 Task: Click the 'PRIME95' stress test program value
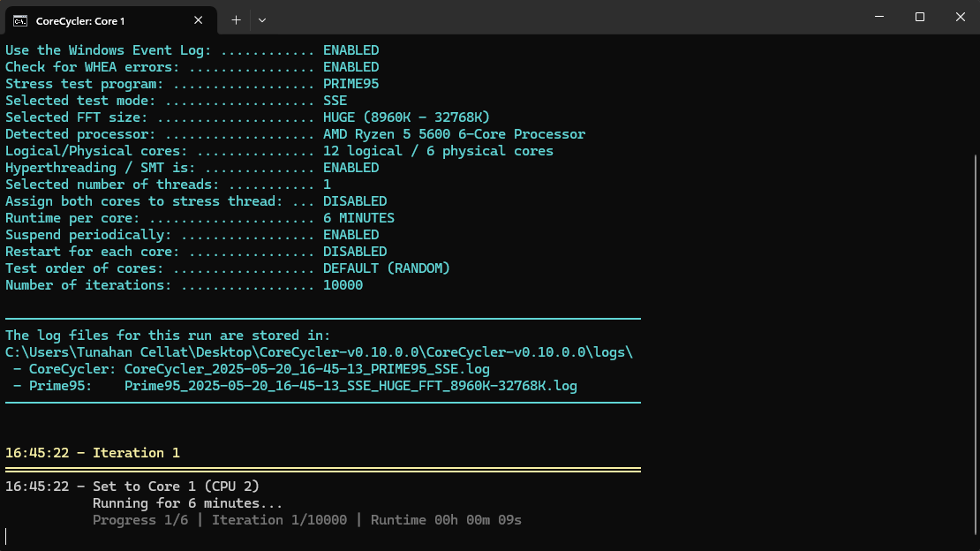(x=351, y=84)
